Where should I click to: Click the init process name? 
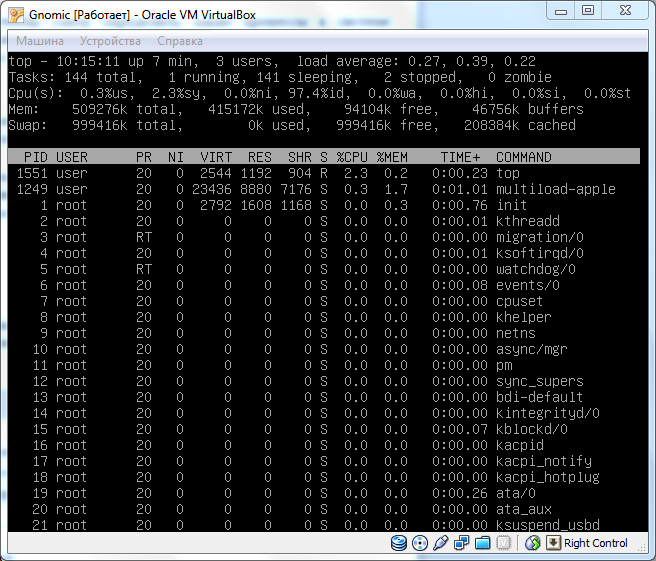(511, 205)
